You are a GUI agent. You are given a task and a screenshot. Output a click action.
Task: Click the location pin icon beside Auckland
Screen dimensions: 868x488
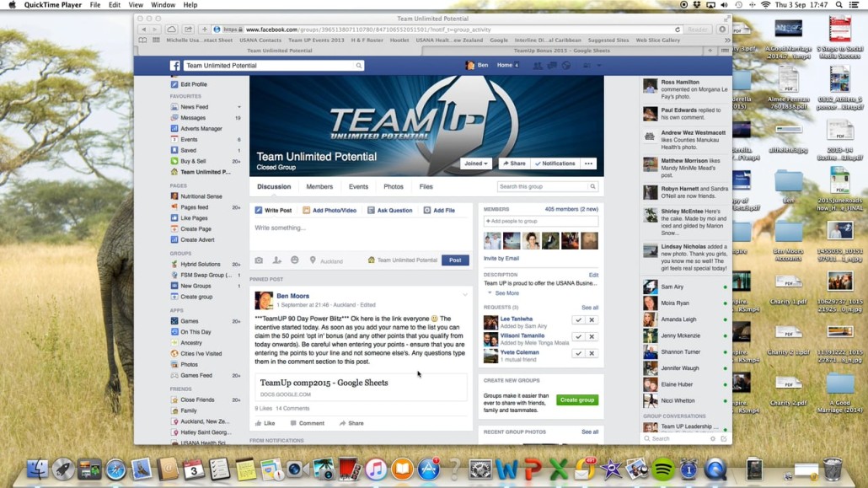313,260
